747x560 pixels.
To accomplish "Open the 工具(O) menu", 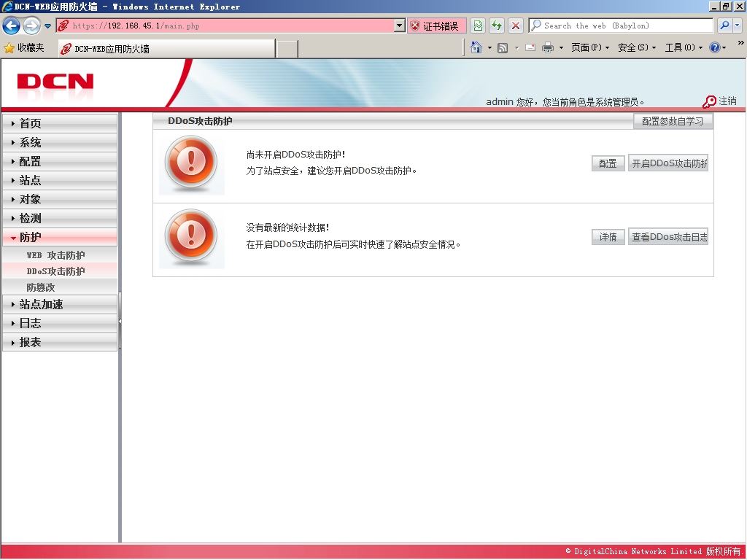I will [x=684, y=47].
